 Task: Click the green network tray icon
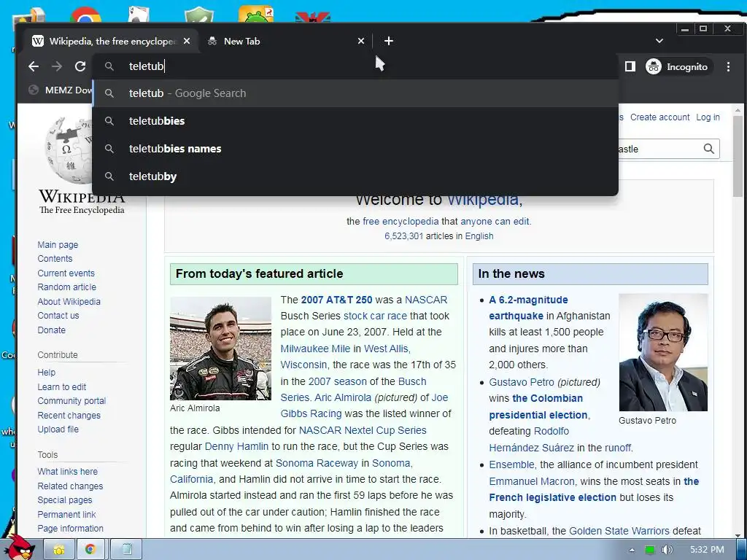[x=649, y=550]
